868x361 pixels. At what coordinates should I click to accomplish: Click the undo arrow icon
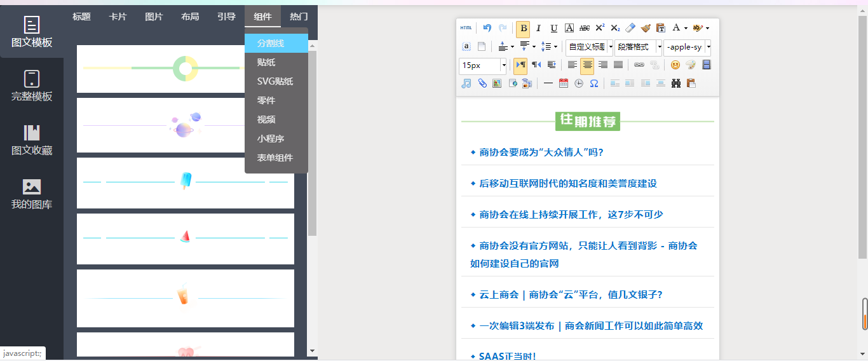click(x=487, y=28)
